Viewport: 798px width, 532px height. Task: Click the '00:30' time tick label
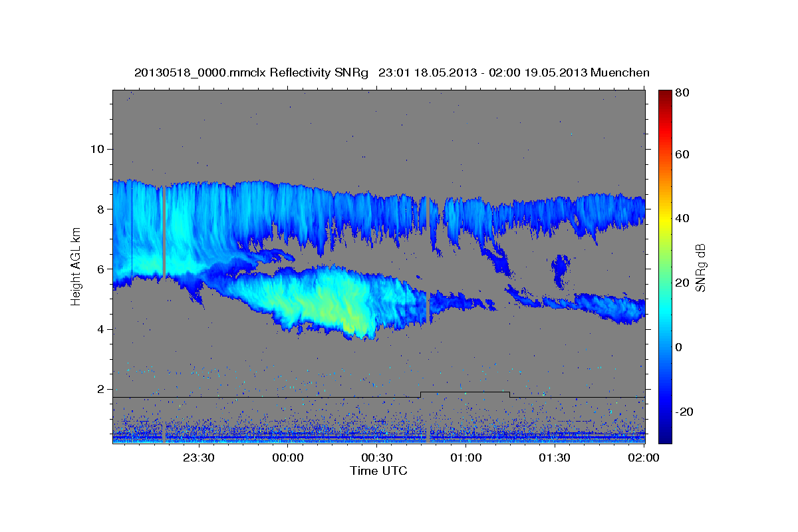click(x=377, y=458)
